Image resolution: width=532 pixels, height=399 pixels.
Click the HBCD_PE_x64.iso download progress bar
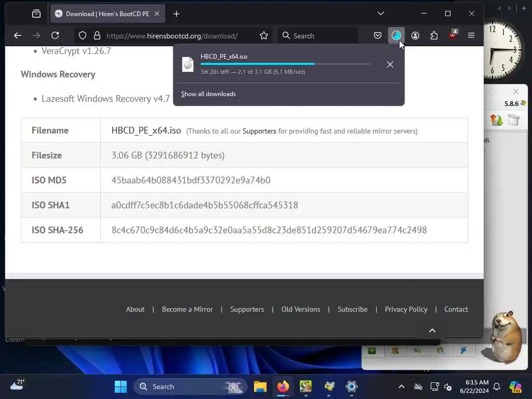tap(285, 64)
